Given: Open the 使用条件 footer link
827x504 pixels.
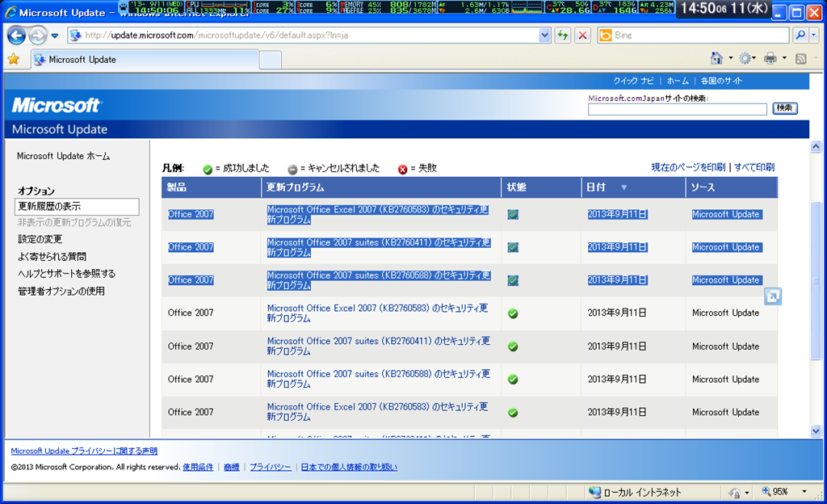Looking at the screenshot, I should tap(199, 467).
